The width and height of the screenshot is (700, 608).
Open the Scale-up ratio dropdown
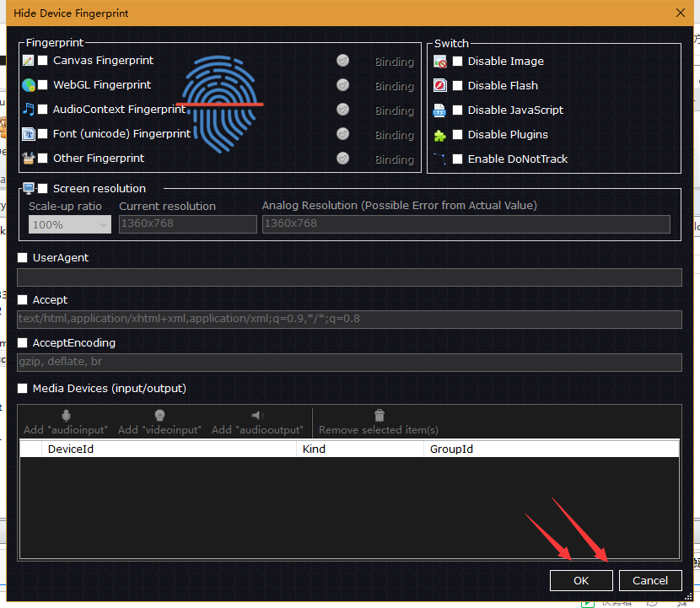70,224
